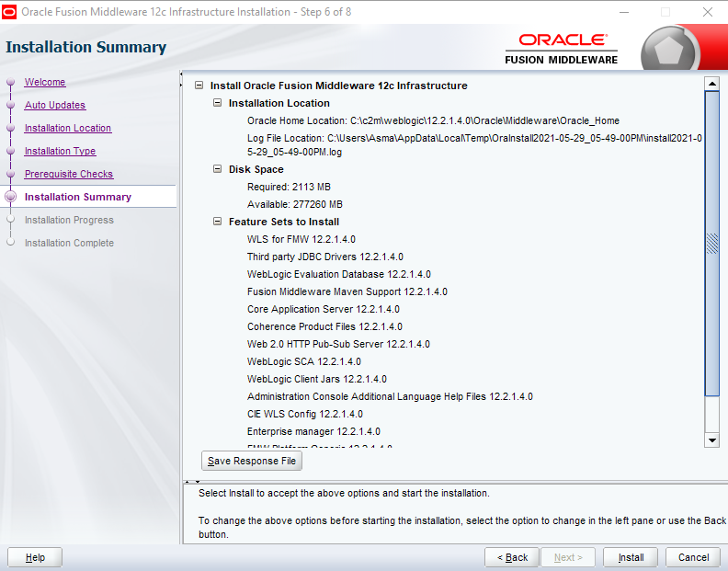Select the Available: 277260 MB row
This screenshot has width=728, height=571.
pos(295,204)
